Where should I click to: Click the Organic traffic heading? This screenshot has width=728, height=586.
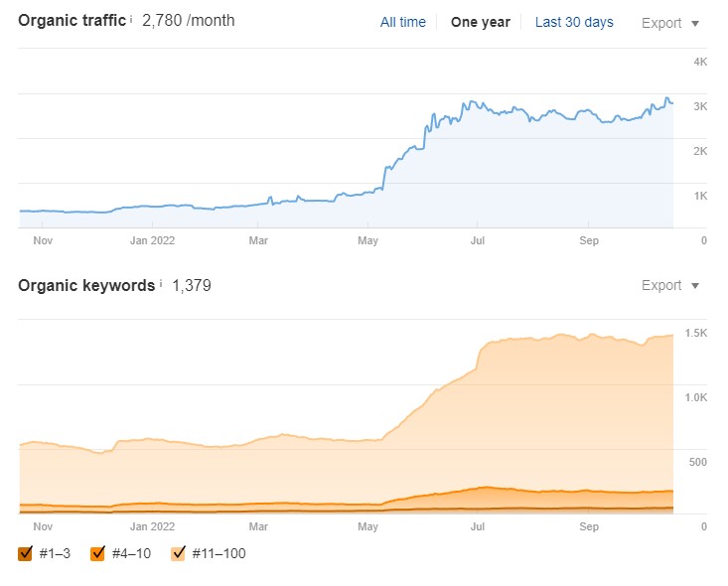(72, 20)
